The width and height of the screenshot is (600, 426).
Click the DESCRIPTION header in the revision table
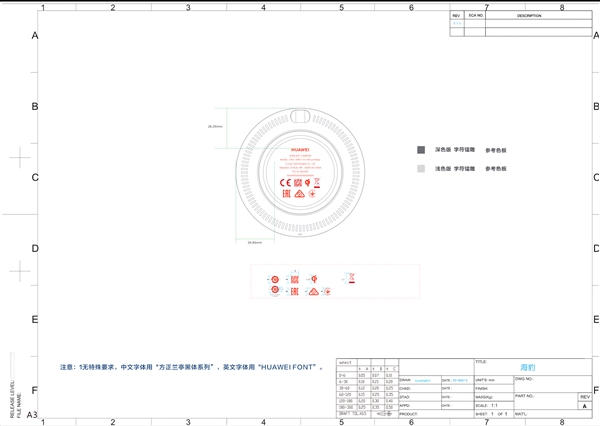[528, 16]
